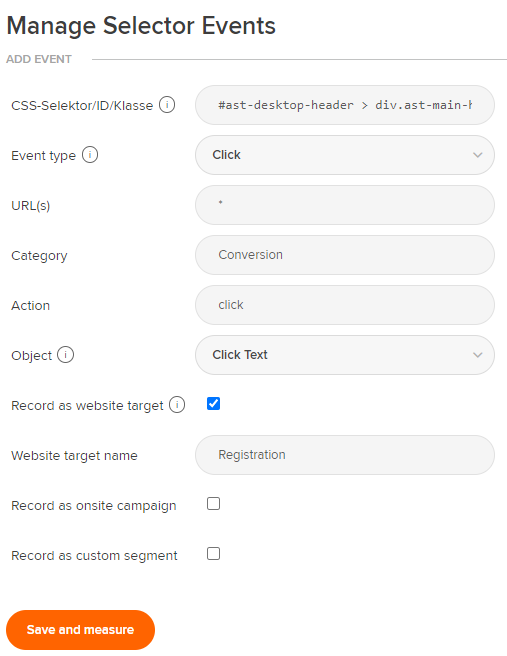Focus the CSS selector input field

(x=345, y=105)
